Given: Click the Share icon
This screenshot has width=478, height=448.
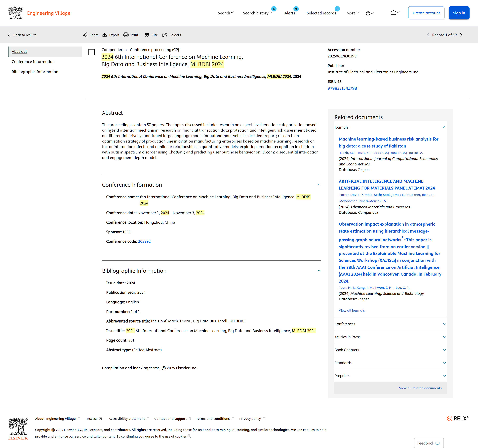Looking at the screenshot, I should (85, 35).
